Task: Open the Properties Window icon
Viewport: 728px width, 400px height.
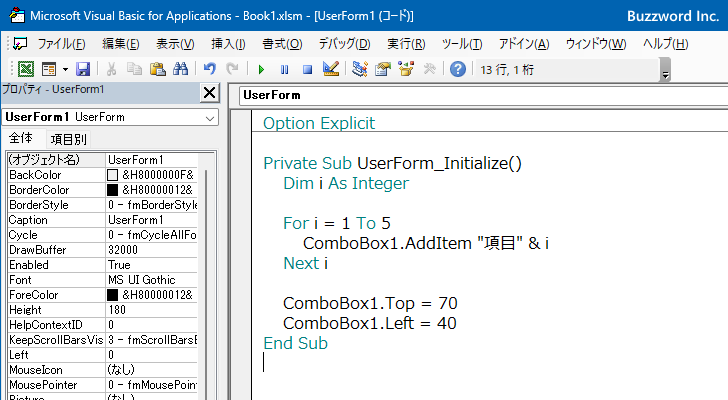Action: click(x=383, y=69)
